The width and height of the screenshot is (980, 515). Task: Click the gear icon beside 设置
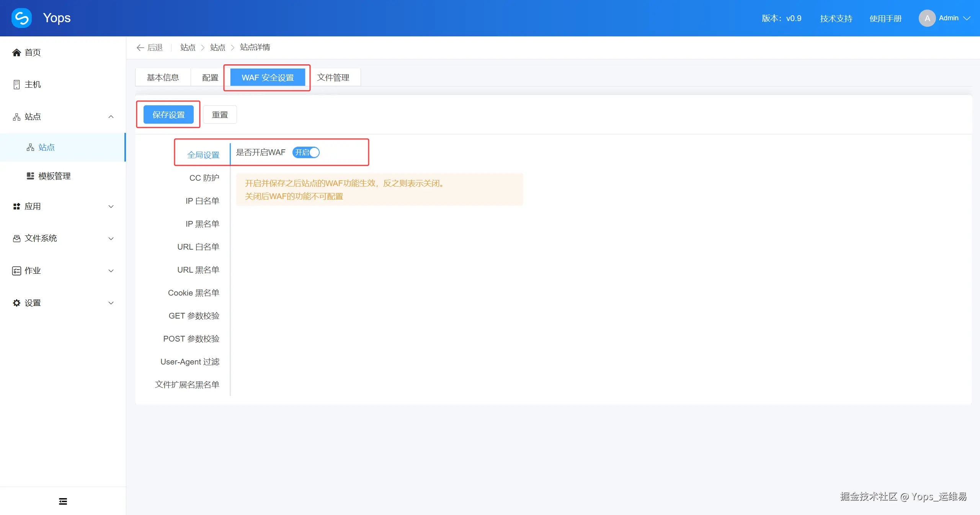[x=16, y=303]
